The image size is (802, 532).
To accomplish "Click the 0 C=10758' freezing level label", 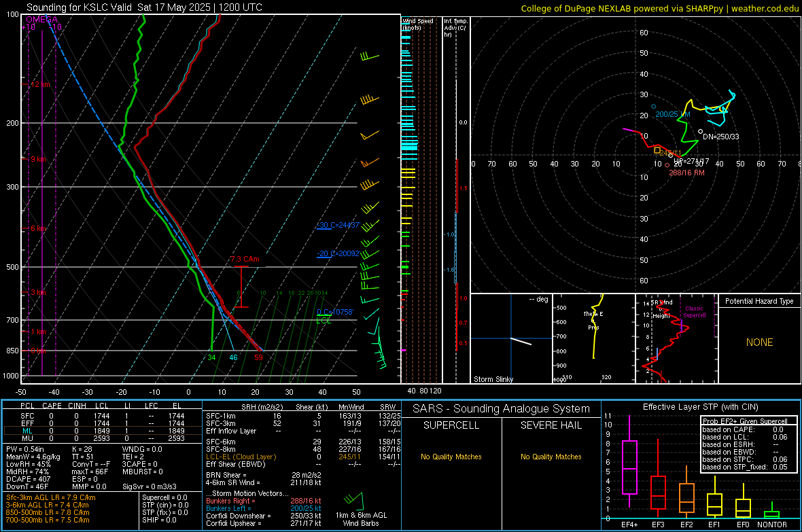I will (x=335, y=312).
